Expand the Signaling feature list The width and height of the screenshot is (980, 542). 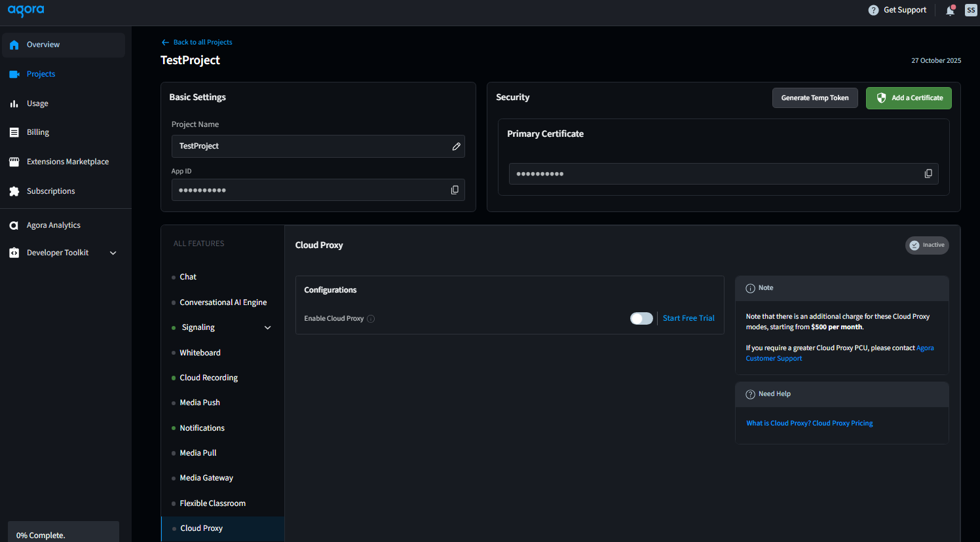pos(267,327)
